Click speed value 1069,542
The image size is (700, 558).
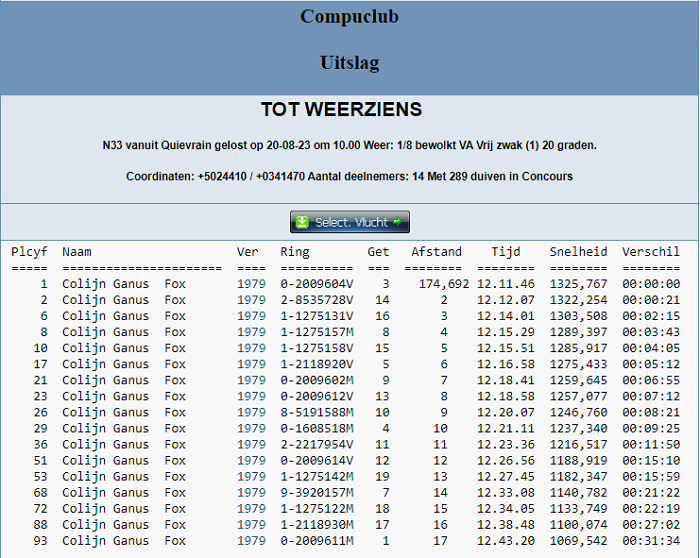[578, 541]
